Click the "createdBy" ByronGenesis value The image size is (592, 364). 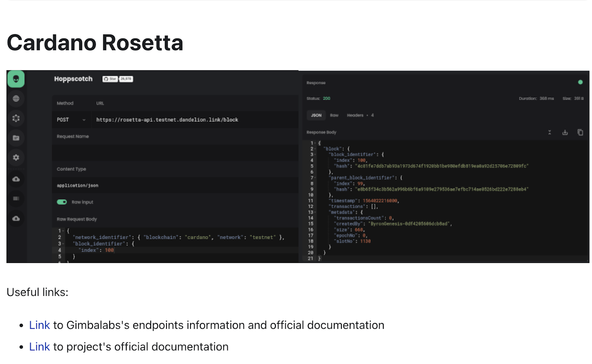(410, 224)
